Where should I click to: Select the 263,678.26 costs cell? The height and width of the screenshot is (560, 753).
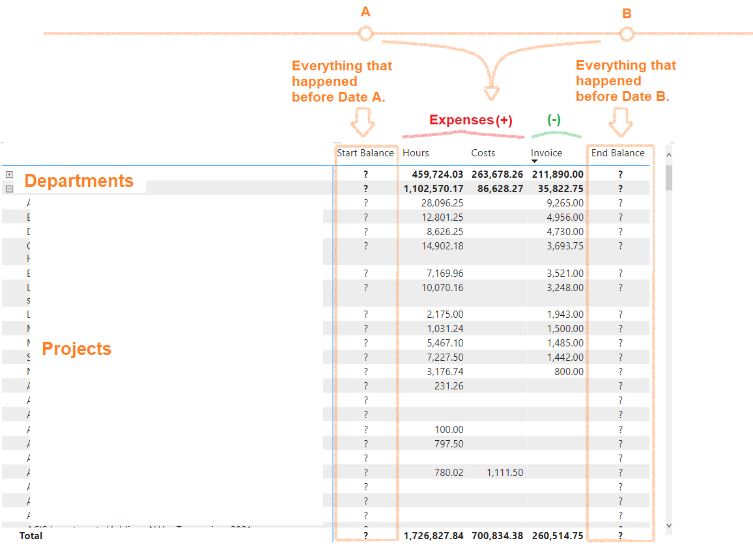click(x=497, y=175)
